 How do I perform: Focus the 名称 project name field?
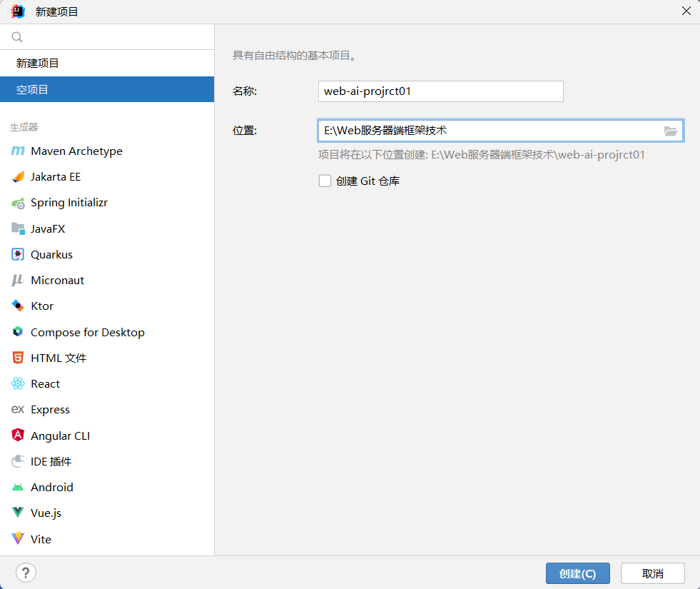point(441,91)
